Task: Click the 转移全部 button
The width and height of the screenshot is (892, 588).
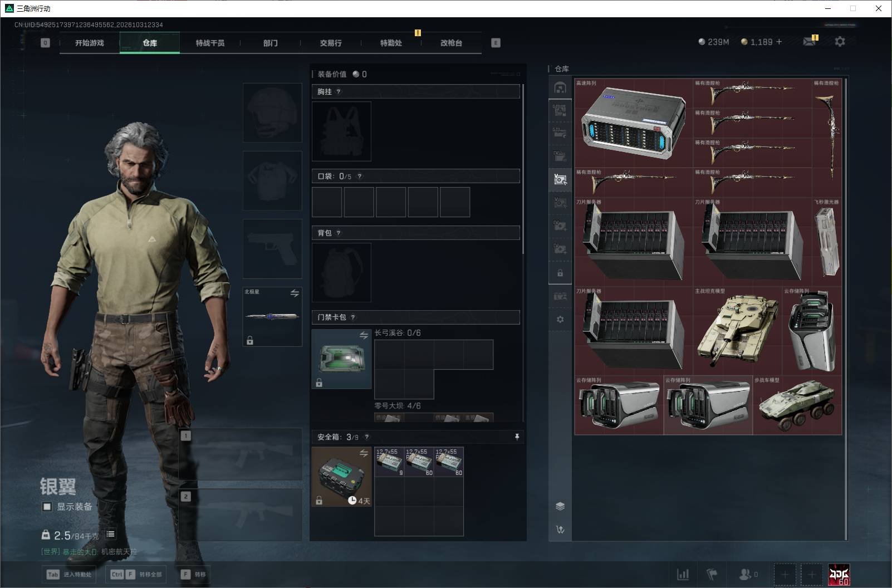Action: tap(136, 575)
